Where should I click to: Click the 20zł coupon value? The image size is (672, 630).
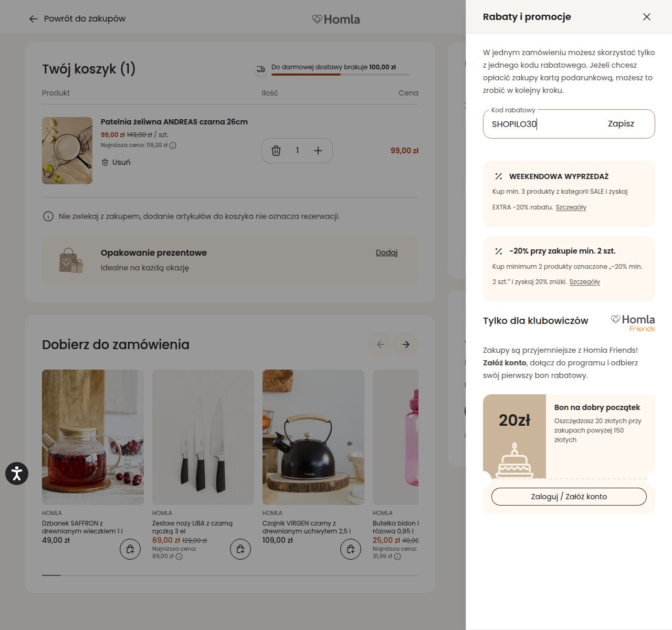coord(514,420)
